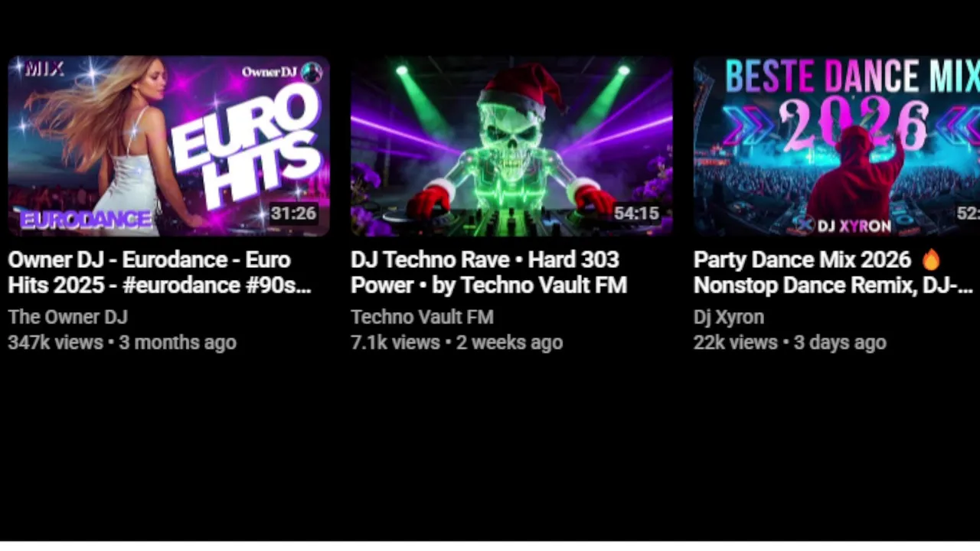The image size is (980, 551).
Task: Open the Euro Hits video thumbnail
Action: click(x=168, y=145)
